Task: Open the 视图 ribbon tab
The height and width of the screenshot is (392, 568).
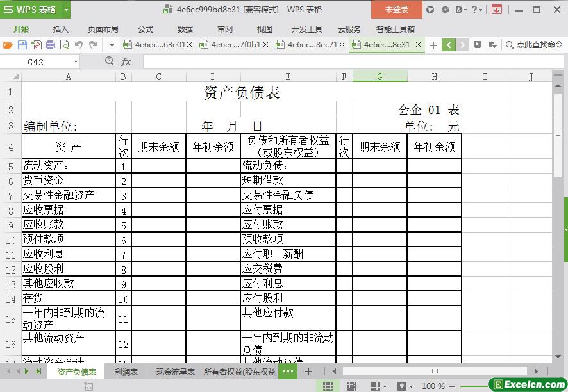Action: pyautogui.click(x=264, y=29)
